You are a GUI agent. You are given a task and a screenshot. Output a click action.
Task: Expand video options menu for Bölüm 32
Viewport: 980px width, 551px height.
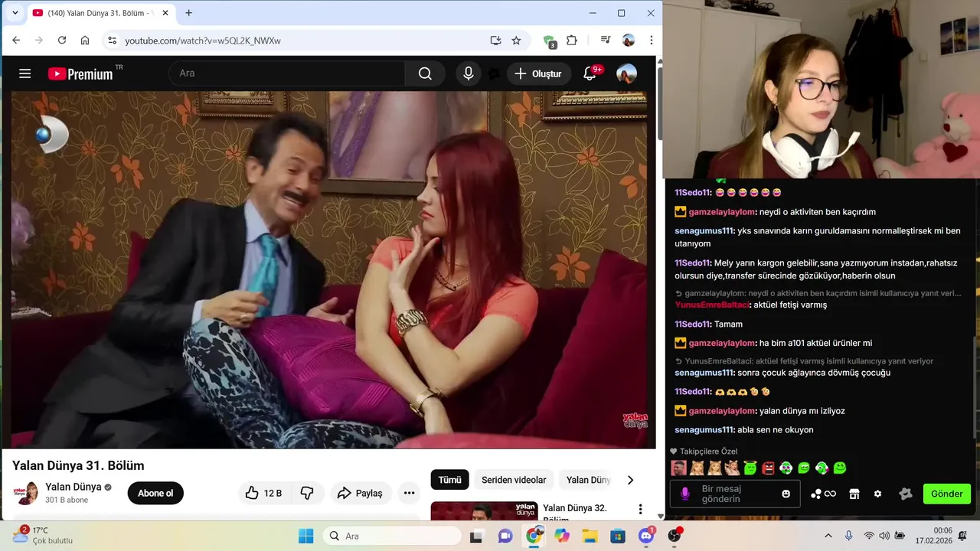640,509
